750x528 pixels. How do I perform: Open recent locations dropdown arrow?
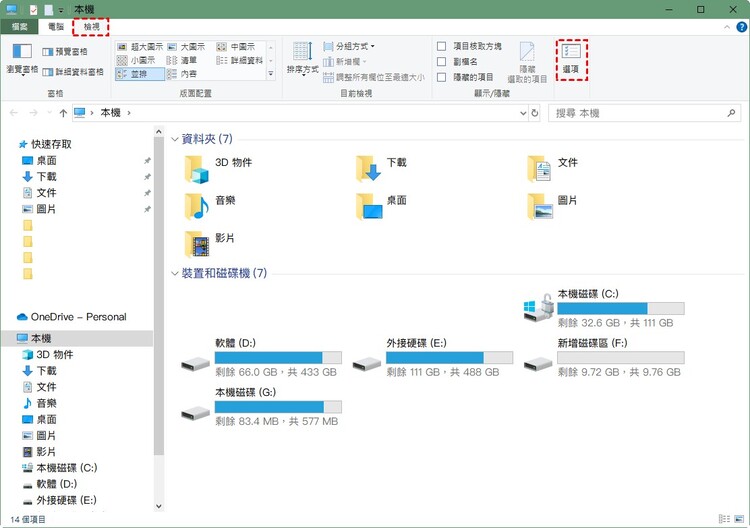point(49,113)
